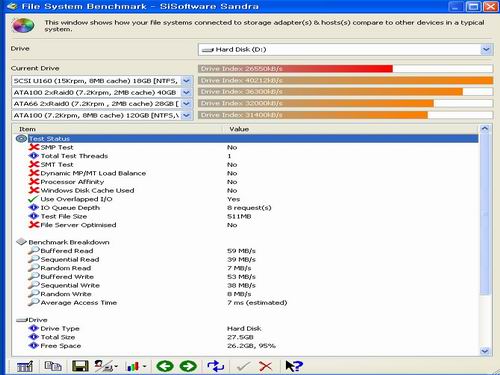This screenshot has width=500, height=375.
Task: Click the vertical scrollbar thumb of list
Action: pyautogui.click(x=485, y=214)
